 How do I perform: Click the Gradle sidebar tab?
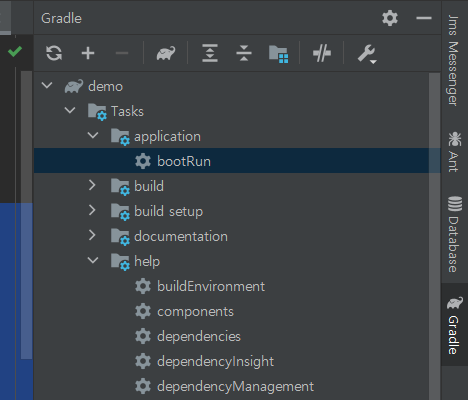454,325
